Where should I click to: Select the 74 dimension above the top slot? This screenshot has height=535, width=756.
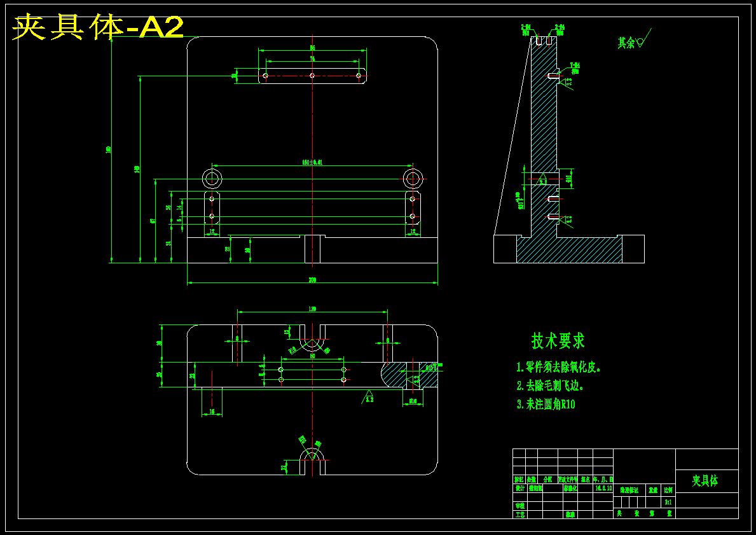[x=312, y=59]
